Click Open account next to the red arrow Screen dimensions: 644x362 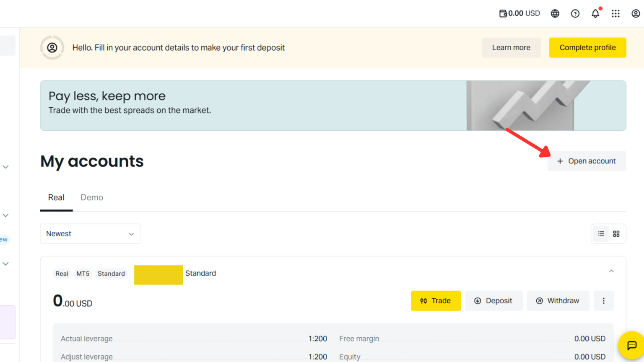(587, 161)
